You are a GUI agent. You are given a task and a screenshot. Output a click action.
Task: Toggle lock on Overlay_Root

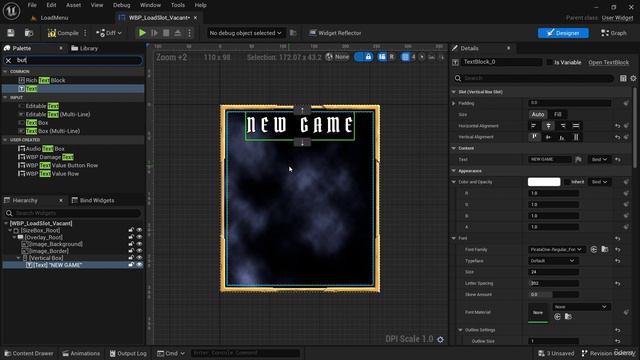[131, 237]
